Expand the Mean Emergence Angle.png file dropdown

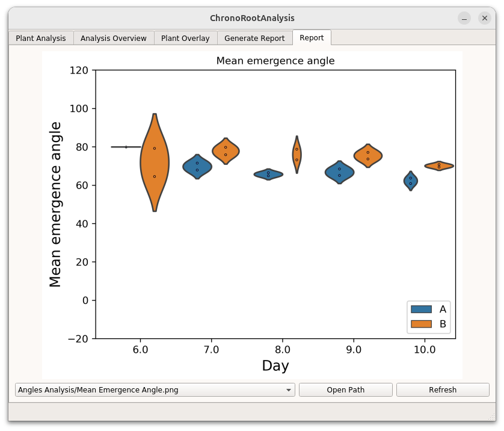coord(155,390)
